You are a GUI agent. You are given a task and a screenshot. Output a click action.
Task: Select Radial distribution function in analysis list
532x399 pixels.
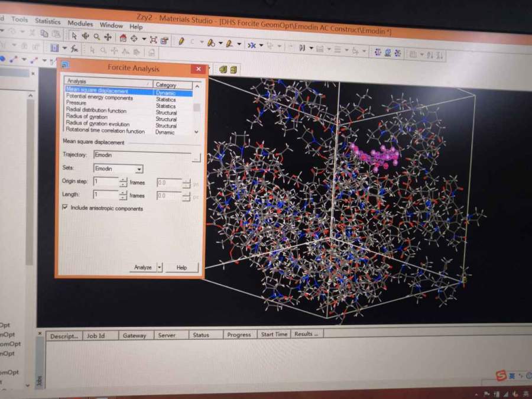[x=96, y=111]
